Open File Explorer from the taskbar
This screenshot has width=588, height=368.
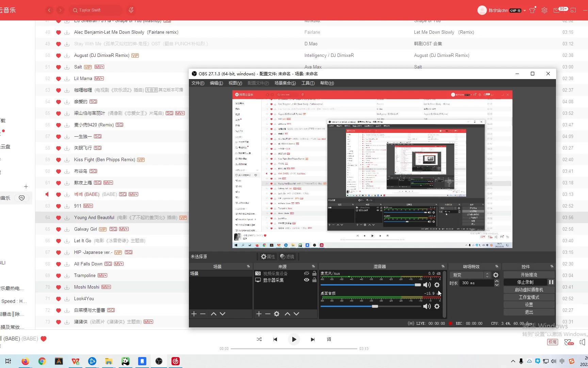tap(109, 361)
